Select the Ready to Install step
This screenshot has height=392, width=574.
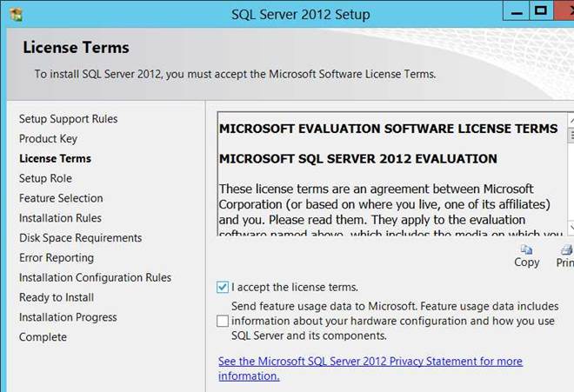(57, 297)
